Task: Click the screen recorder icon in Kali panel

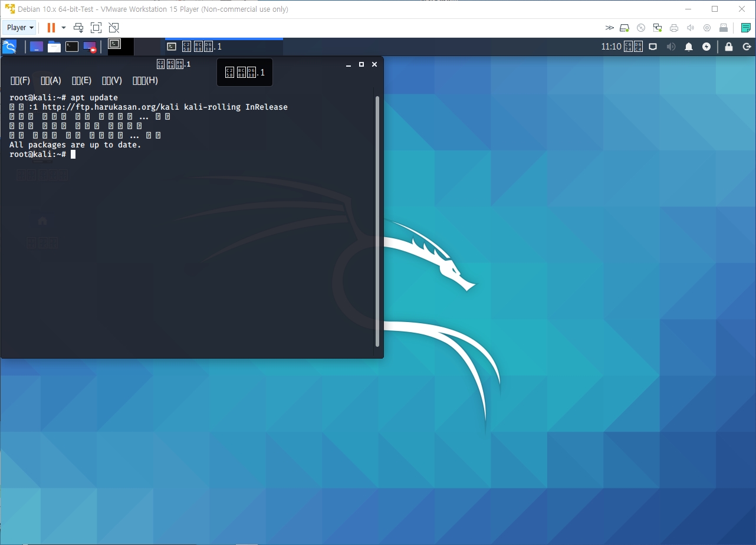Action: click(90, 47)
